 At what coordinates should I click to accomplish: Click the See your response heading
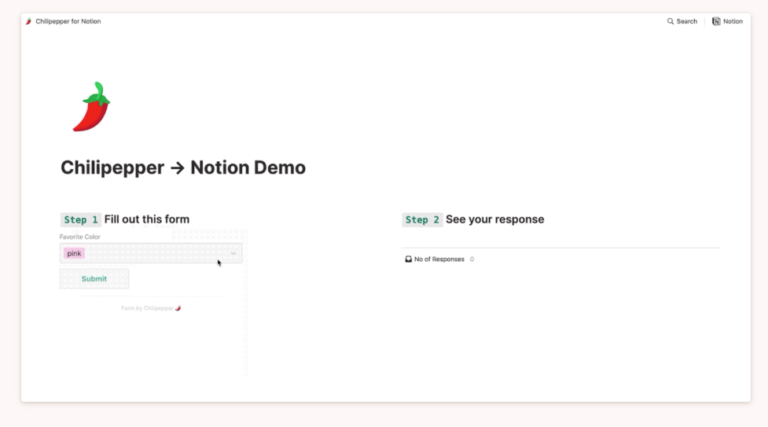[495, 220]
